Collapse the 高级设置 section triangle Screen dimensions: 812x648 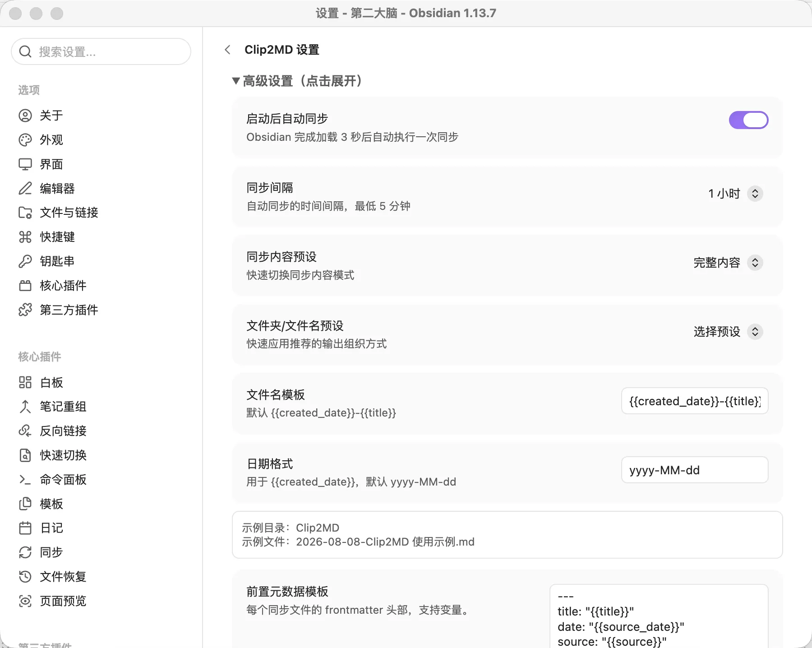pos(235,81)
